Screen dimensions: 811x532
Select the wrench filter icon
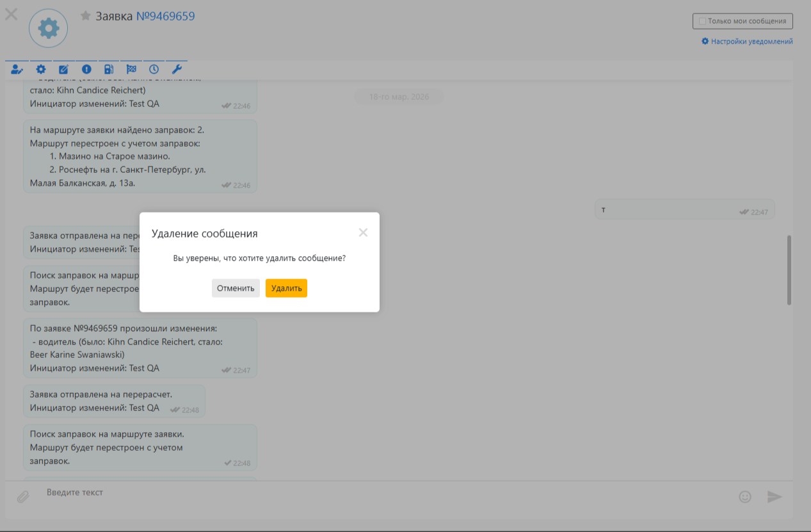(x=177, y=69)
